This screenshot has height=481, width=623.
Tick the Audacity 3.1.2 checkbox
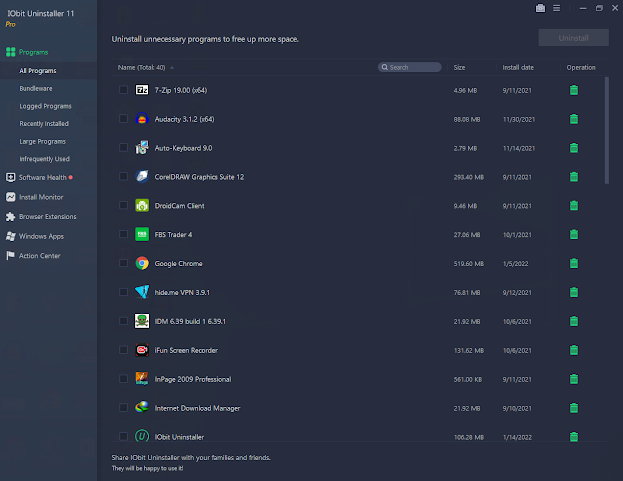[124, 119]
